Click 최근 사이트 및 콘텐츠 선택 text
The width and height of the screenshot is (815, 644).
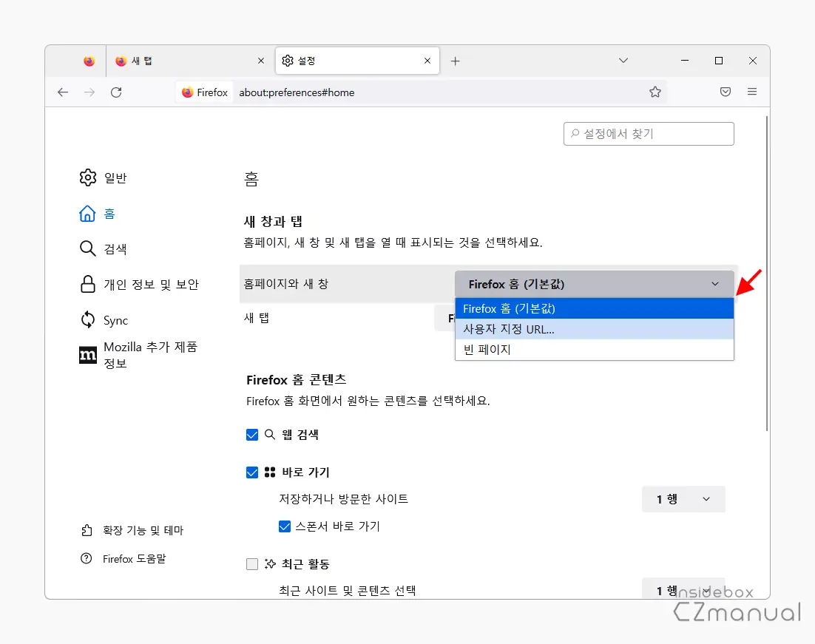coord(347,591)
